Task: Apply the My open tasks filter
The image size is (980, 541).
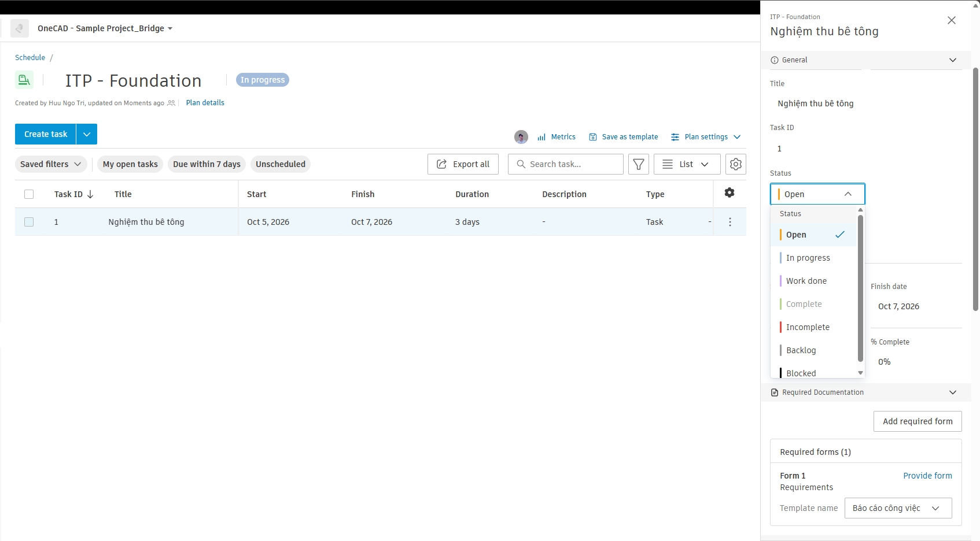Action: pos(130,164)
